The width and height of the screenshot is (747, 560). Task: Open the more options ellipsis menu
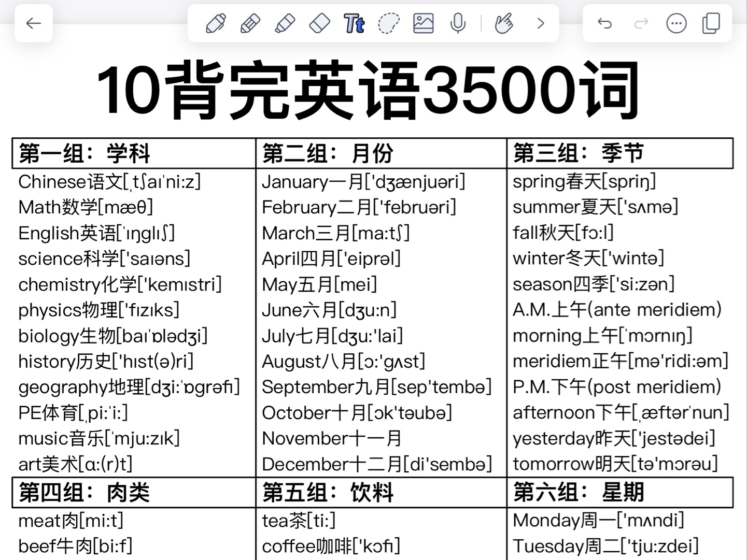point(676,23)
